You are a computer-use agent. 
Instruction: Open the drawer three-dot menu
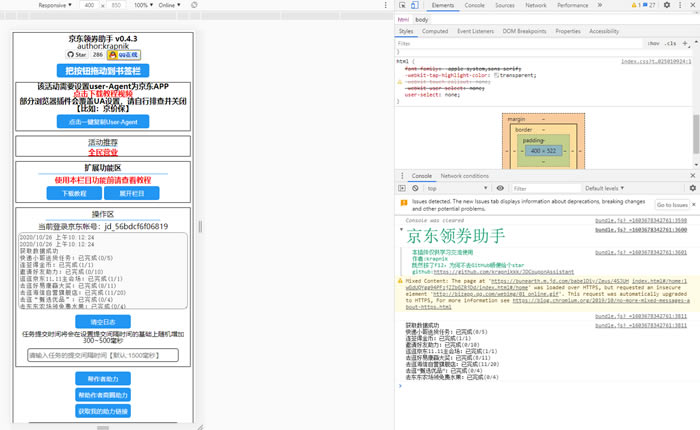(x=402, y=176)
